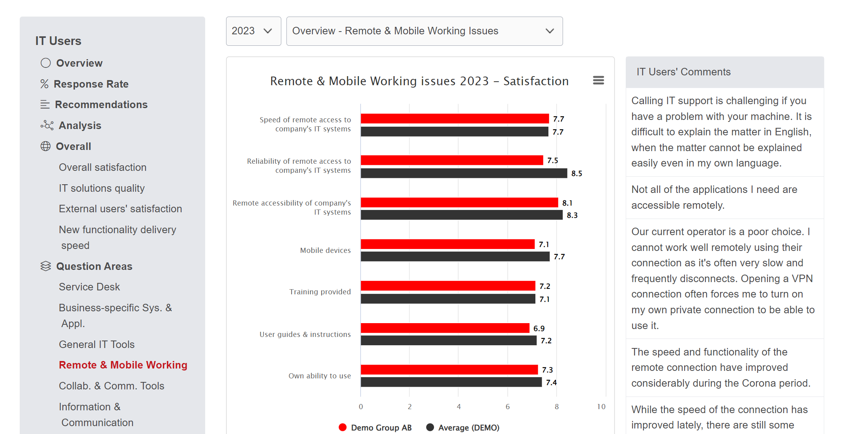
Task: Open Business-specific Sys. & Appl. area
Action: coord(115,316)
